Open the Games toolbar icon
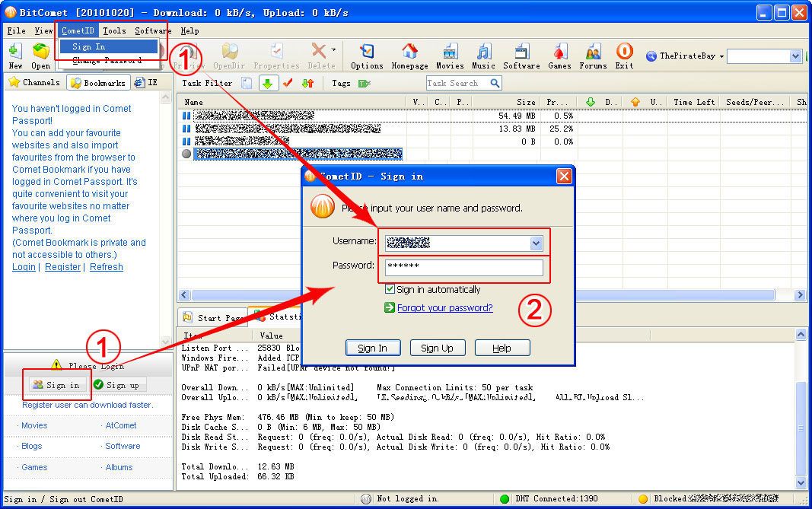This screenshot has width=812, height=509. pos(559,56)
